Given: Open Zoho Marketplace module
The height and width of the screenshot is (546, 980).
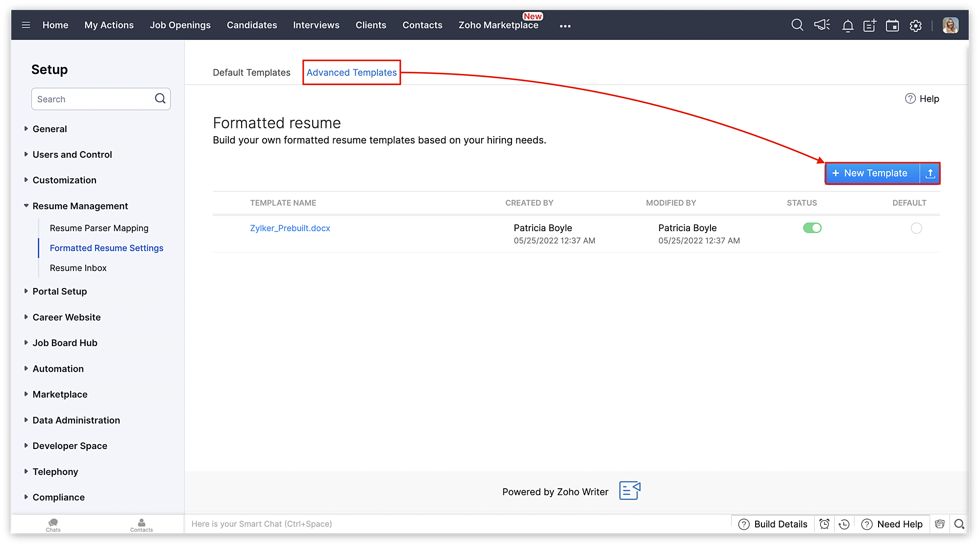Looking at the screenshot, I should coord(498,25).
